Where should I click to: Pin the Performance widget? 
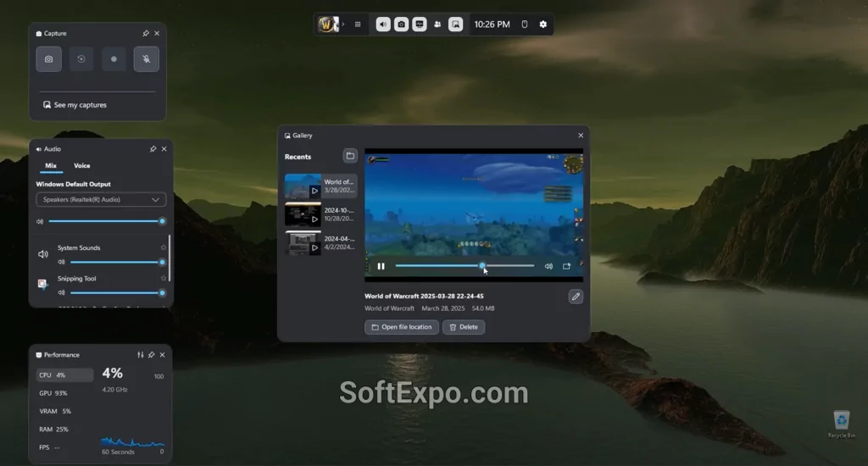(151, 355)
